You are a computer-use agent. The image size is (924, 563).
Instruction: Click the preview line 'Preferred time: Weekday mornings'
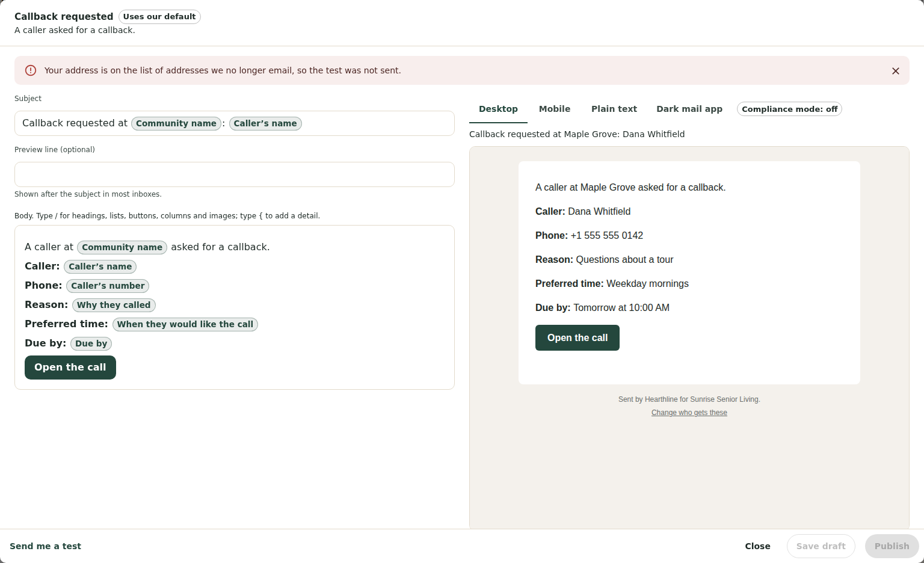click(612, 284)
